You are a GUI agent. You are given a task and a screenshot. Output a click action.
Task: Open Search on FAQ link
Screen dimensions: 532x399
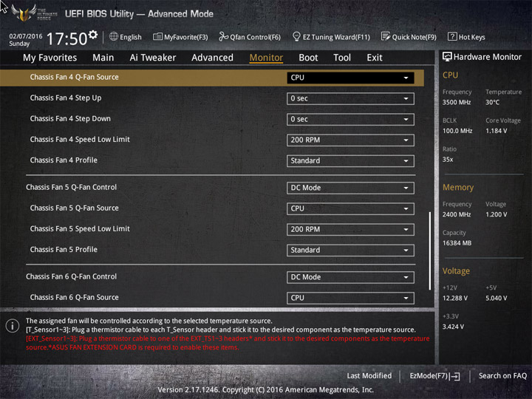(502, 376)
